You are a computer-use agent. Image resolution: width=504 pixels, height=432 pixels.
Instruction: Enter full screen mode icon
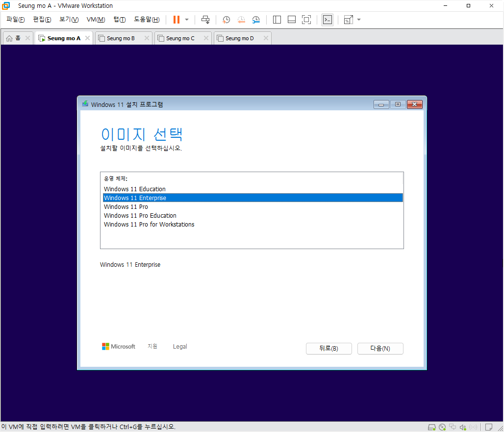coord(306,20)
